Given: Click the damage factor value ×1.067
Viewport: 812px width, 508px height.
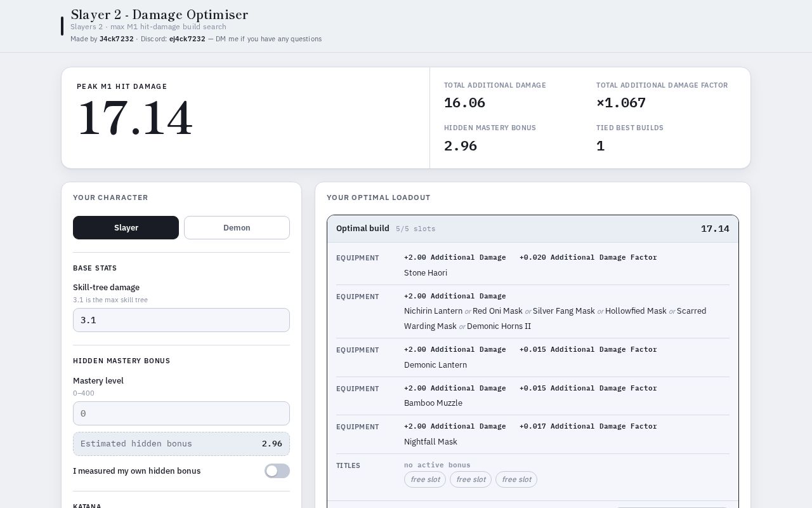Looking at the screenshot, I should pyautogui.click(x=621, y=102).
